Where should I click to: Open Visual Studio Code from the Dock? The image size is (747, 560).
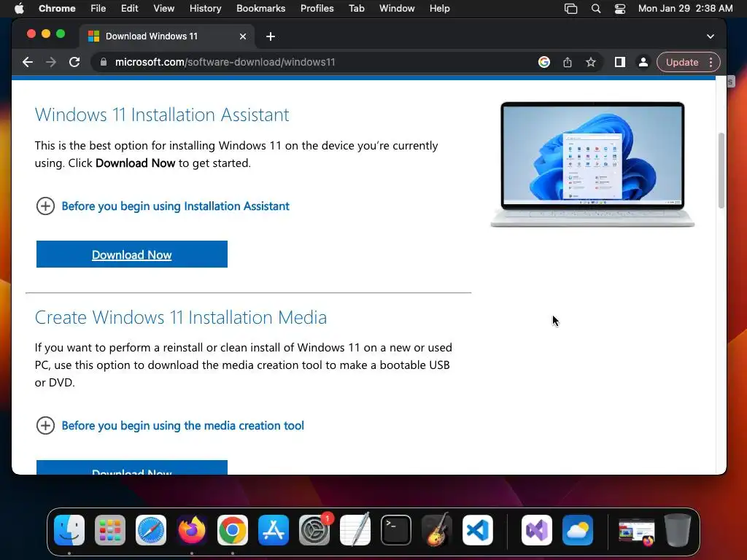coord(478,530)
